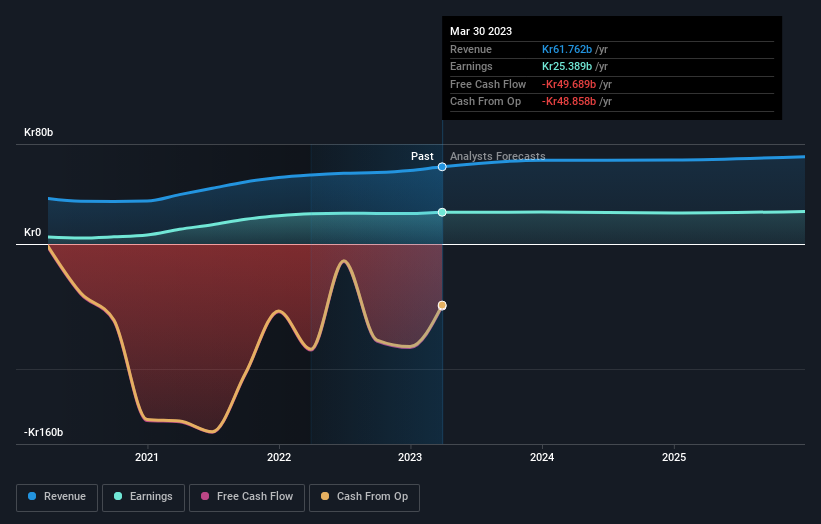The height and width of the screenshot is (524, 821).
Task: Click the Past label
Action: [x=422, y=156]
